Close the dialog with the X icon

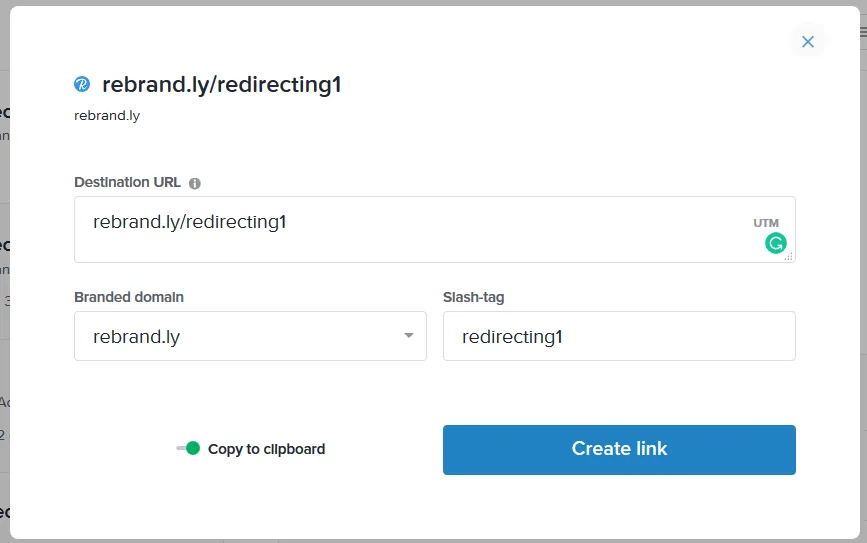pyautogui.click(x=808, y=42)
